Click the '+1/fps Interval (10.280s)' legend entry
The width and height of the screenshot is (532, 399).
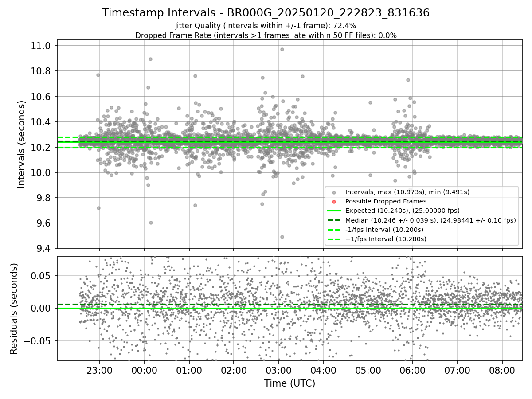[x=386, y=239]
